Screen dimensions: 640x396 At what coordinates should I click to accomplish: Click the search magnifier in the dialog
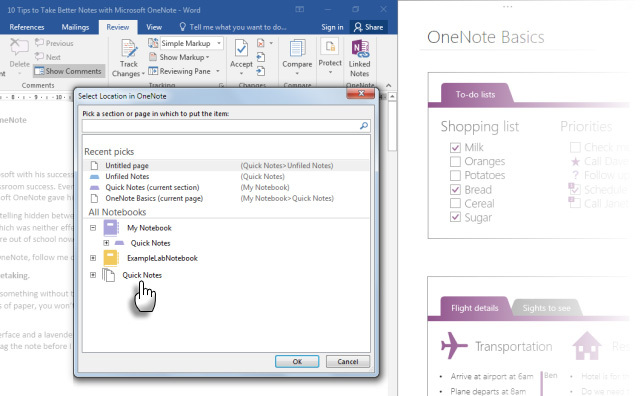click(x=364, y=126)
